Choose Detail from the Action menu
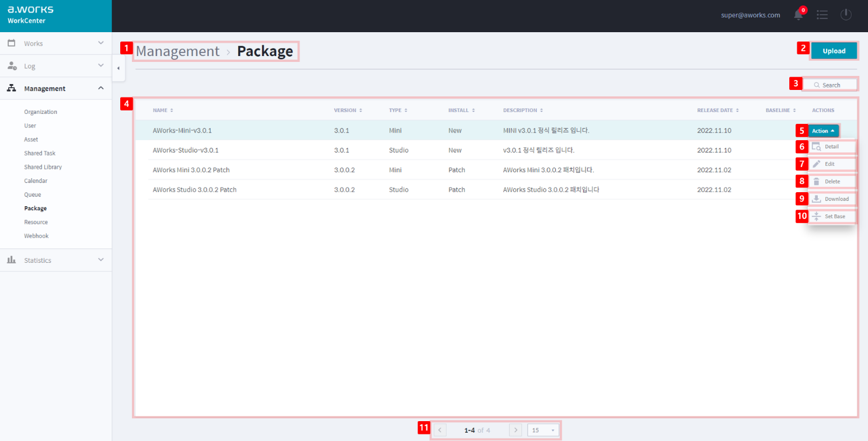The height and width of the screenshot is (441, 868). [832, 147]
